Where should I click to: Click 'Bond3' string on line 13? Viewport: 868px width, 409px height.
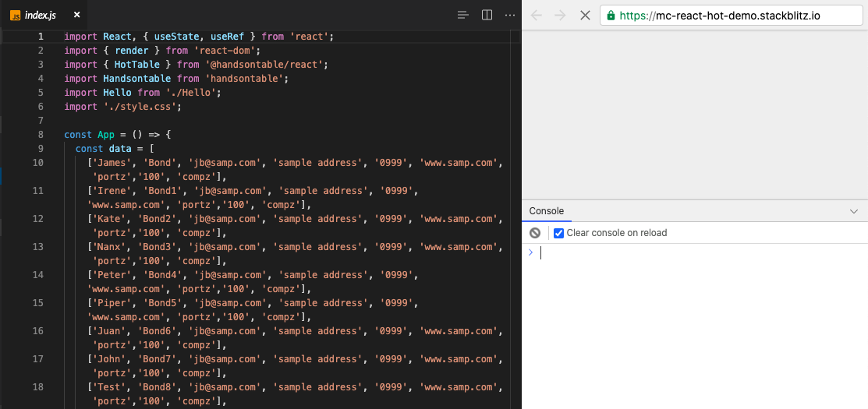point(157,247)
